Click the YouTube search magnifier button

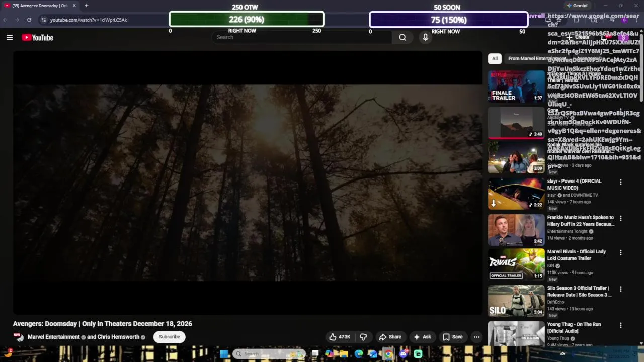click(403, 37)
